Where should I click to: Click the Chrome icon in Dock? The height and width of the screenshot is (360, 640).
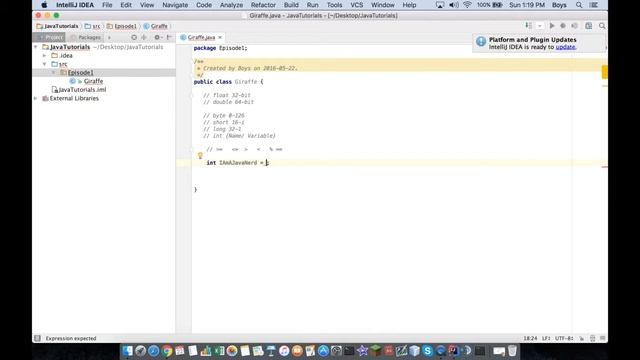(167, 351)
